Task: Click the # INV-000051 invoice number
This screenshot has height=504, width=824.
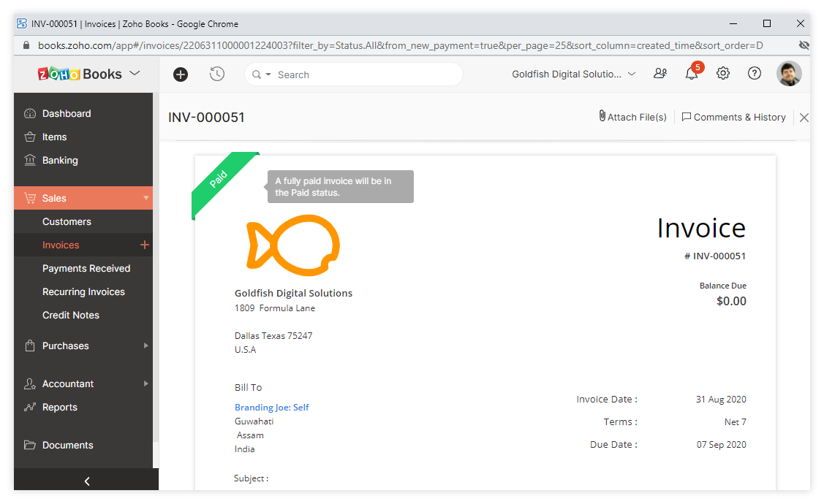Action: (x=715, y=256)
